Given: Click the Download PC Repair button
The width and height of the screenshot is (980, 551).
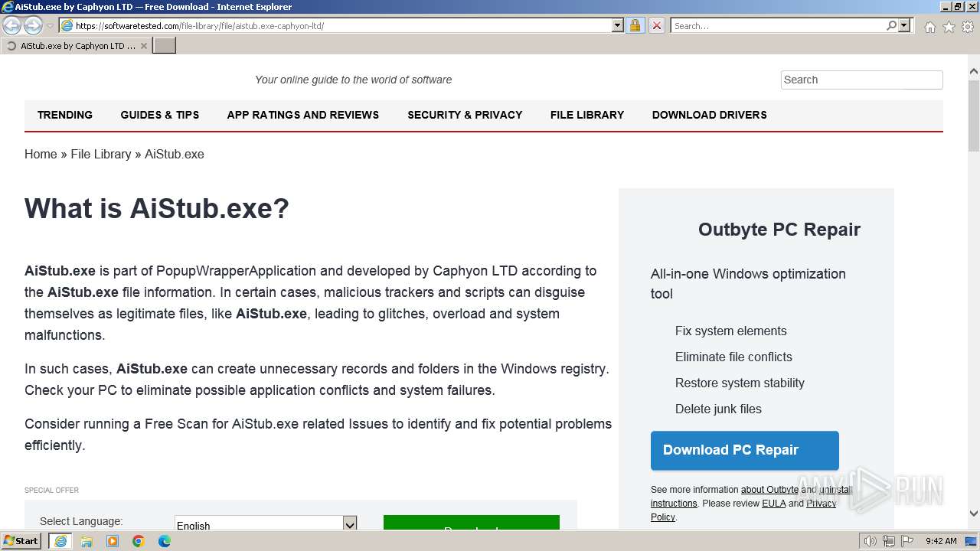Looking at the screenshot, I should 745,450.
